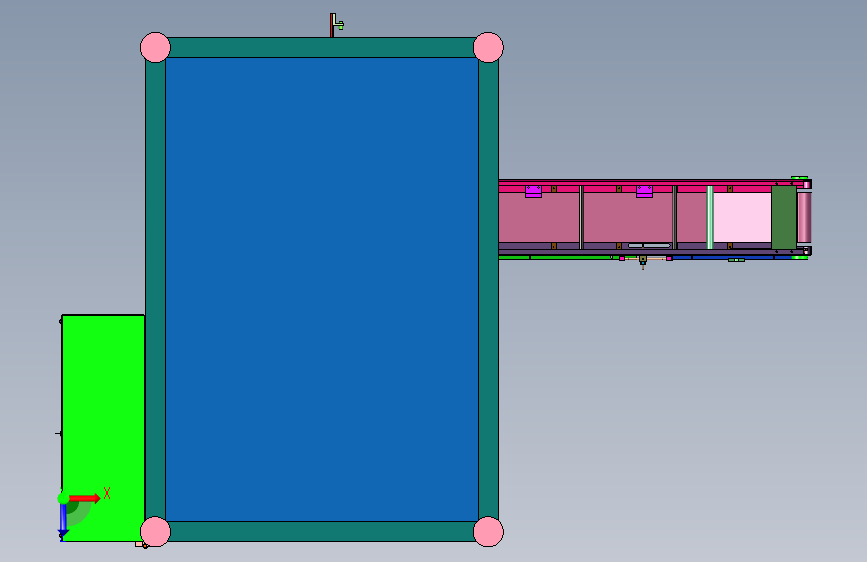
Task: Click the green origin ball of the triad
Action: (63, 498)
